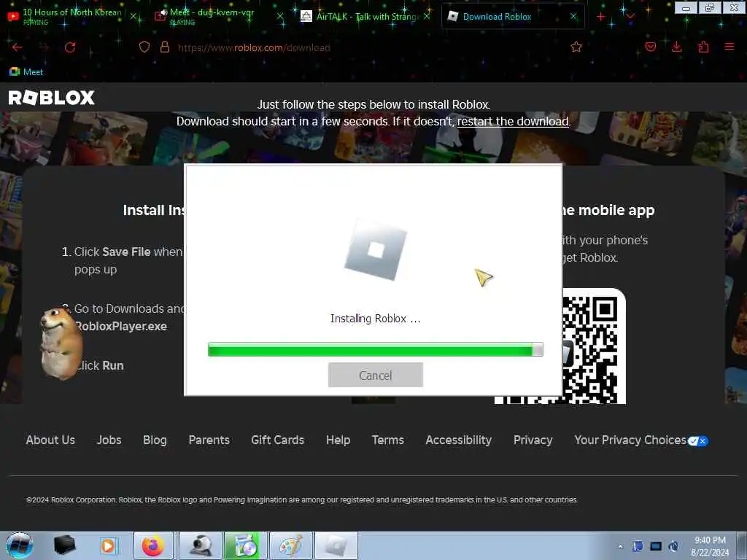Open the Jobs footer link
Screen dimensions: 747x560
coord(109,440)
